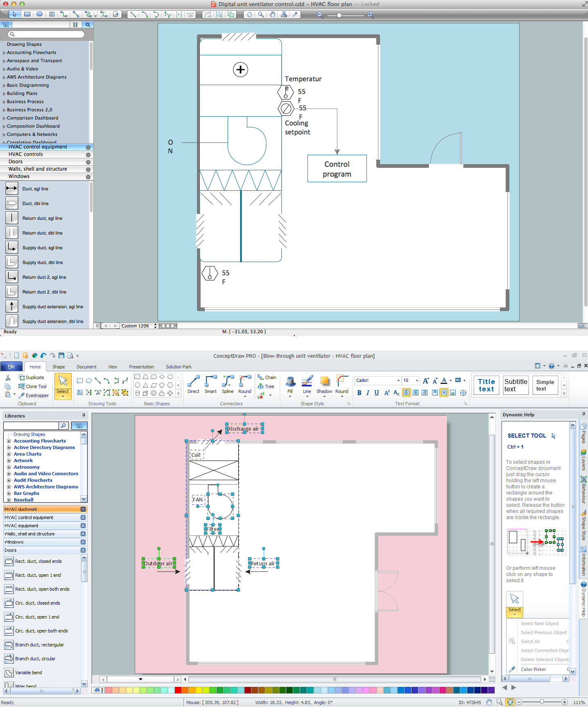This screenshot has height=709, width=588.
Task: Open the font size dropdown showing 10
Action: pyautogui.click(x=417, y=381)
